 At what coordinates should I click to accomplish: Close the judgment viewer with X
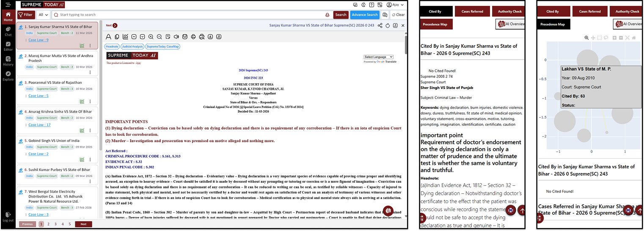click(403, 25)
